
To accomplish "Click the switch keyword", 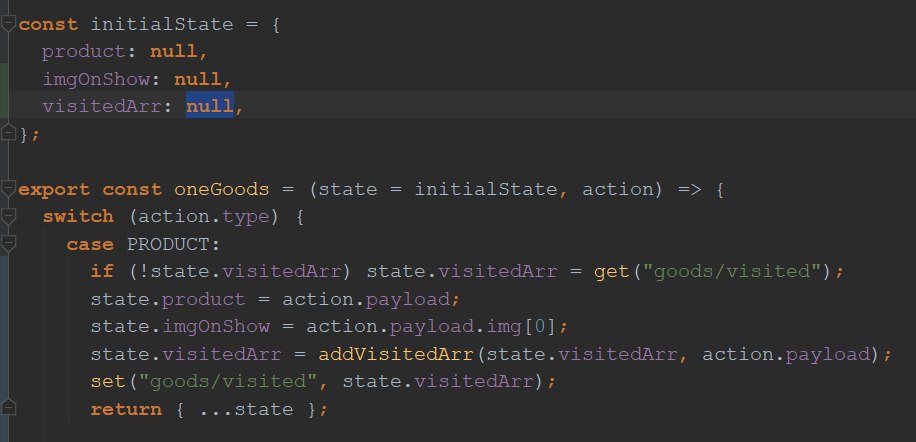I will (78, 216).
